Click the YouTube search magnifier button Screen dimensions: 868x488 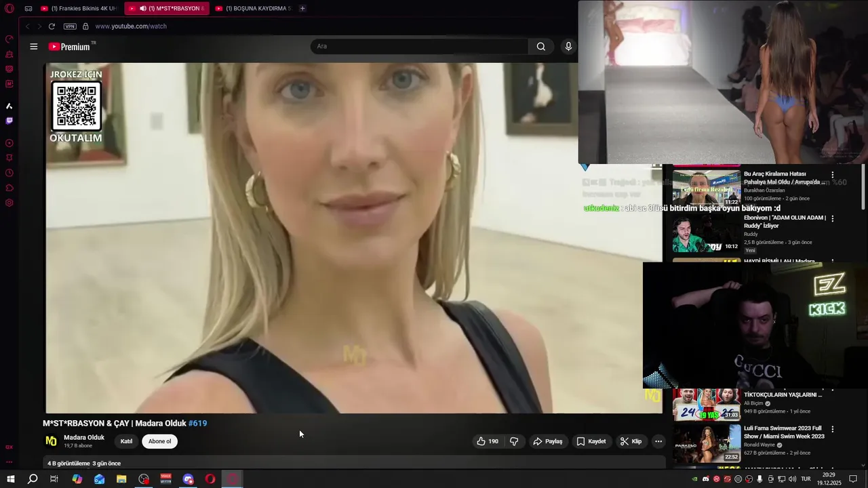540,46
